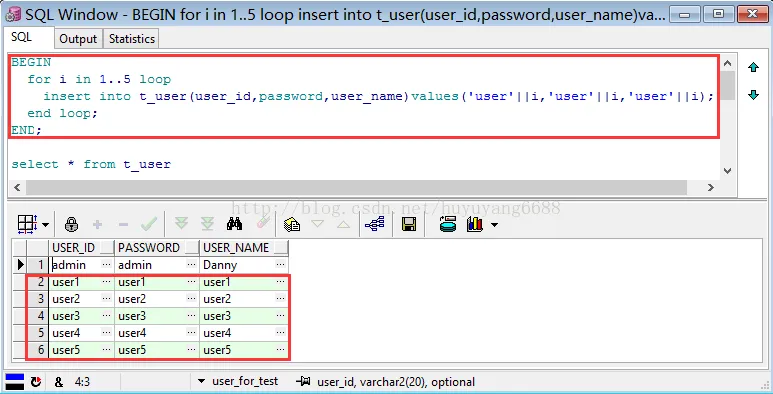This screenshot has height=394, width=773.
Task: Click the PASSWORD column header
Action: (156, 248)
